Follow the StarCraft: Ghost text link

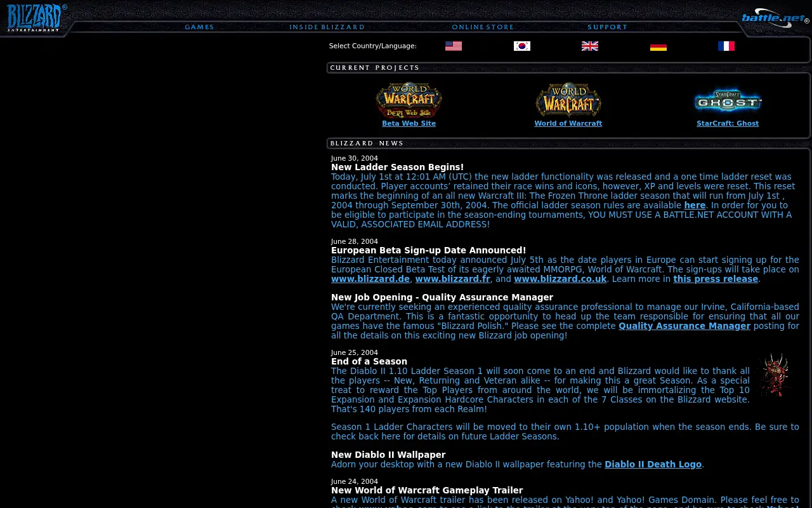[728, 123]
